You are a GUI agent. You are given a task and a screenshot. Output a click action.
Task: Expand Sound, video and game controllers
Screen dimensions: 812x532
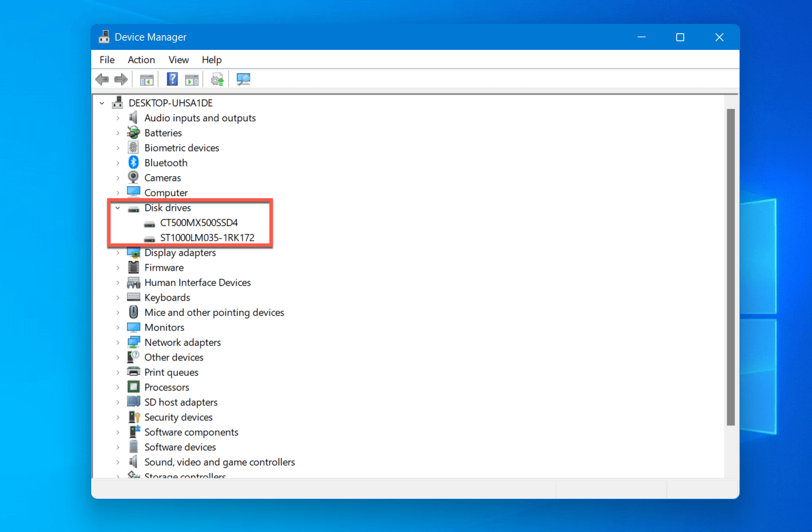pos(118,462)
